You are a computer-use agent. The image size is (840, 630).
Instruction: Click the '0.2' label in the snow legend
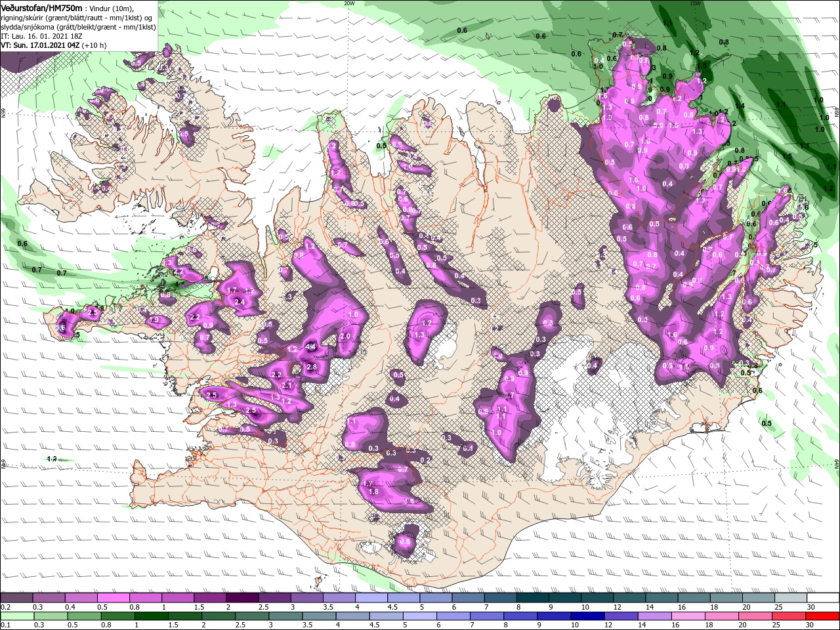[5, 607]
